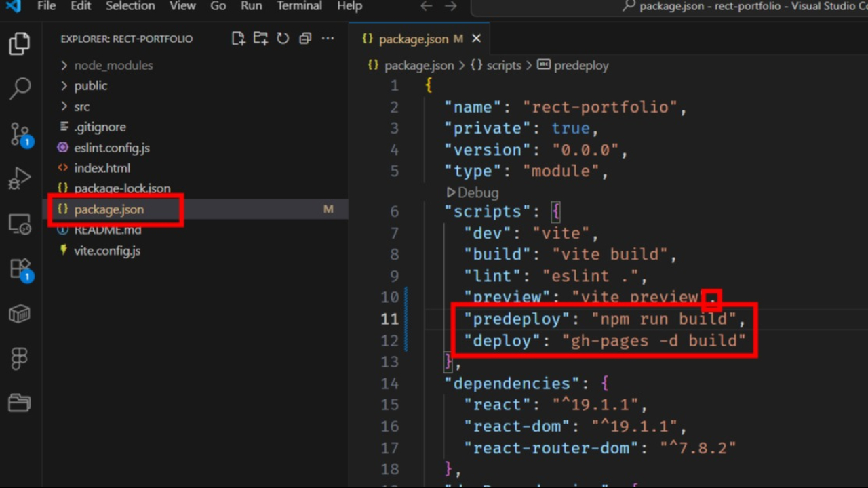Open the folder-shaped activity bar icon

pos(20,403)
